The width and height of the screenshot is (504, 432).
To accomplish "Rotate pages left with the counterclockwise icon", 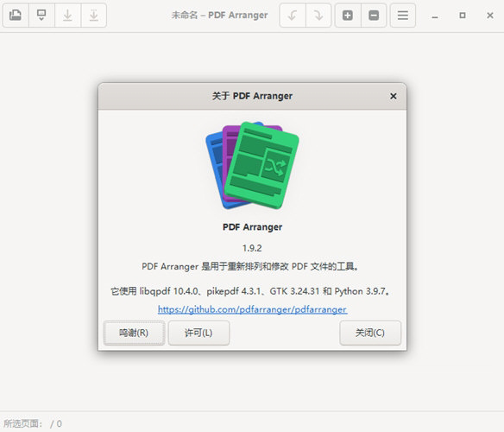I will (293, 16).
